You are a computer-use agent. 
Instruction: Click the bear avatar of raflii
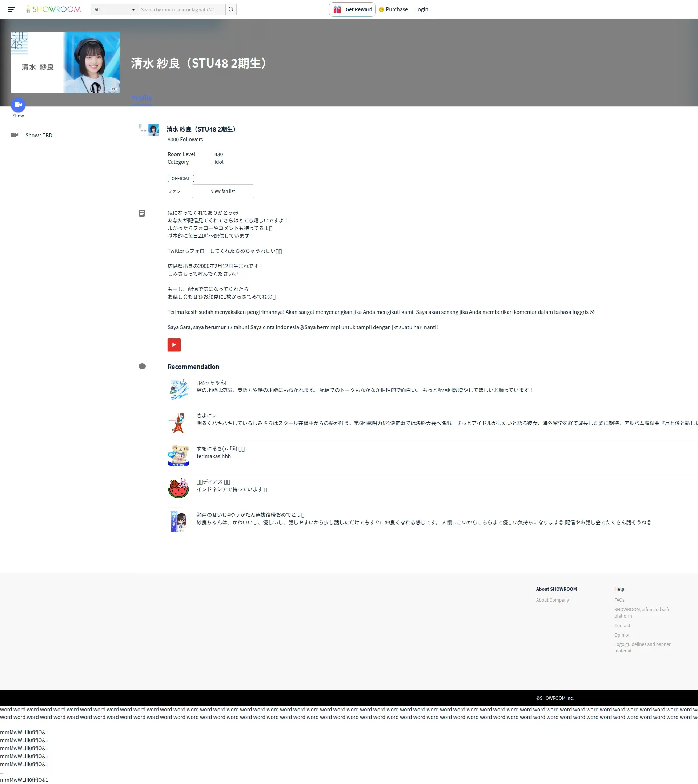pos(178,455)
